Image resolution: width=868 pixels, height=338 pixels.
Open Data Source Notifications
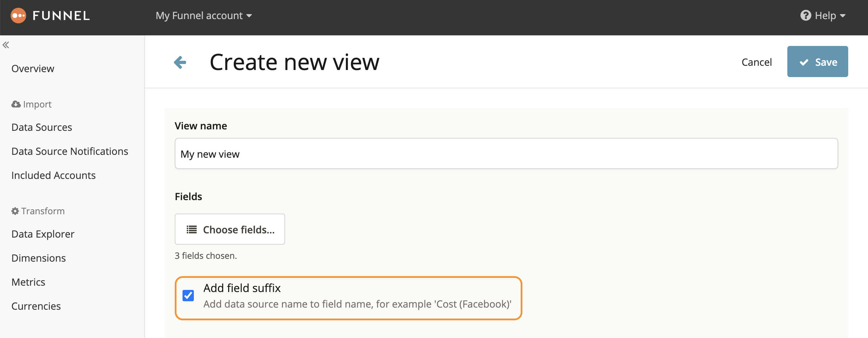tap(70, 151)
